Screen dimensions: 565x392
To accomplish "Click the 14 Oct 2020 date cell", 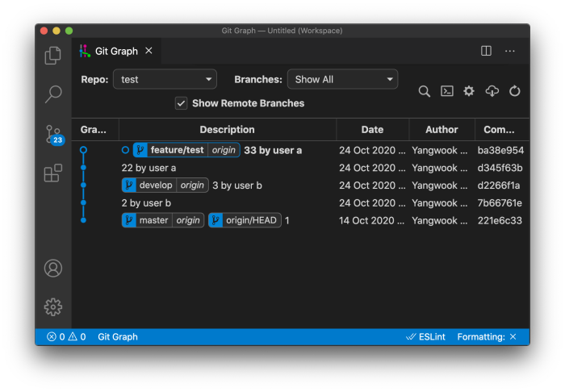I will 371,221.
